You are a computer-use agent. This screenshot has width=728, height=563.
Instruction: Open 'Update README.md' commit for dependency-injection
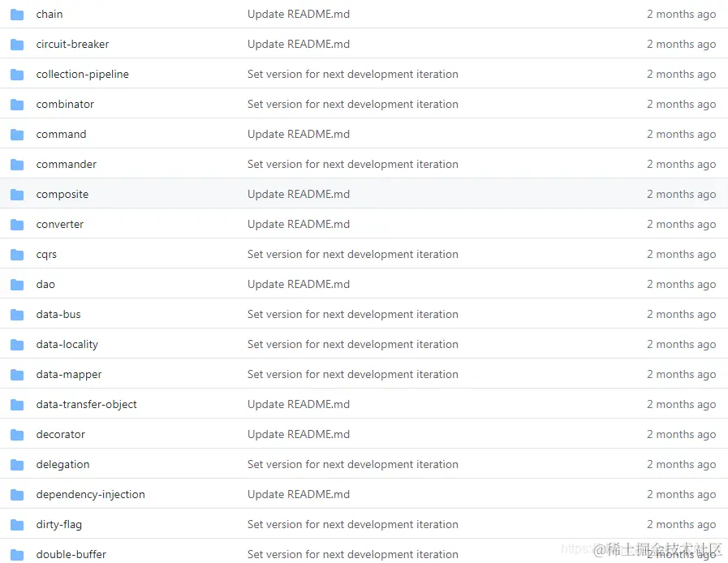[x=299, y=494]
